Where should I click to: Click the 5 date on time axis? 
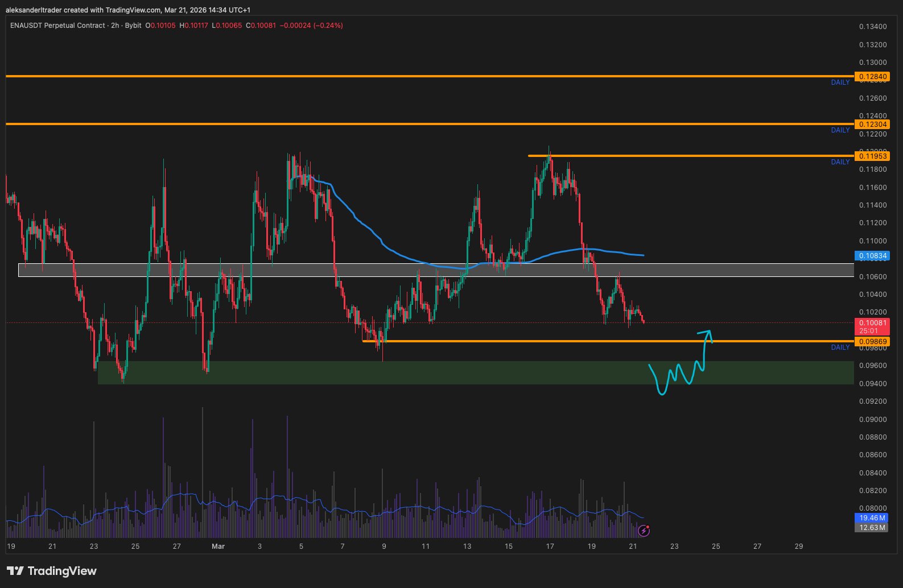(x=301, y=546)
